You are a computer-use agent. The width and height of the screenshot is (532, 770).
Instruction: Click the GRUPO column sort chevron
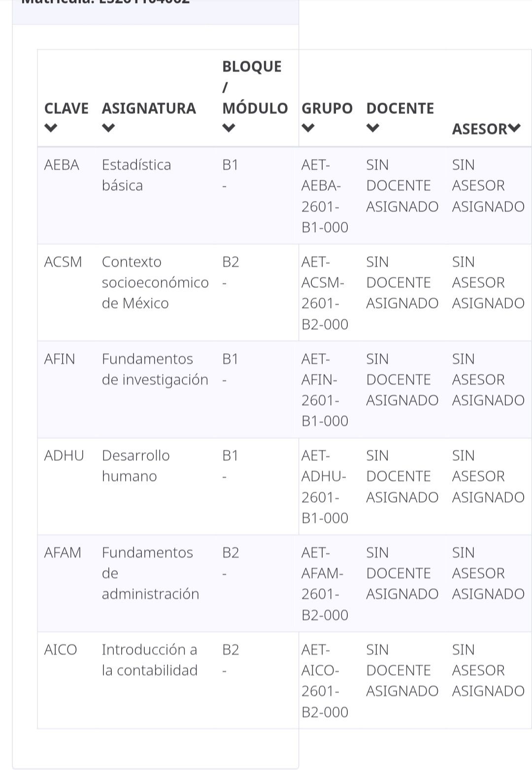point(308,129)
